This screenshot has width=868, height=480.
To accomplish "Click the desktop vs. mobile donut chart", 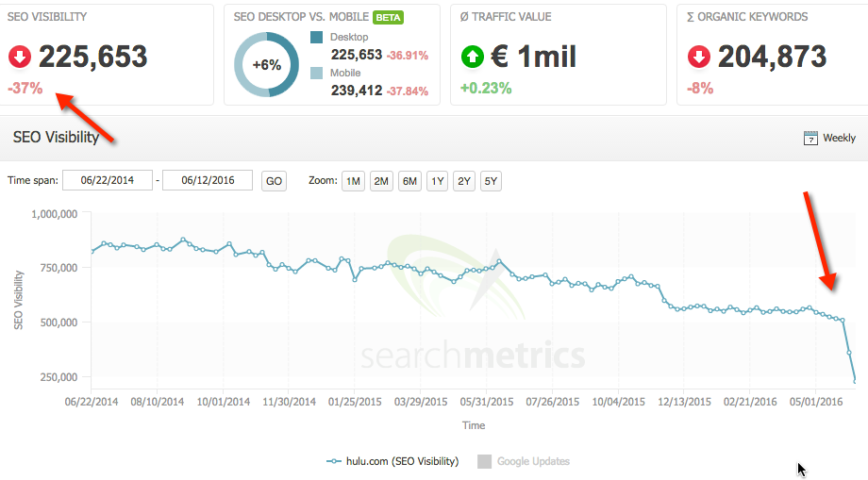I will coord(266,65).
